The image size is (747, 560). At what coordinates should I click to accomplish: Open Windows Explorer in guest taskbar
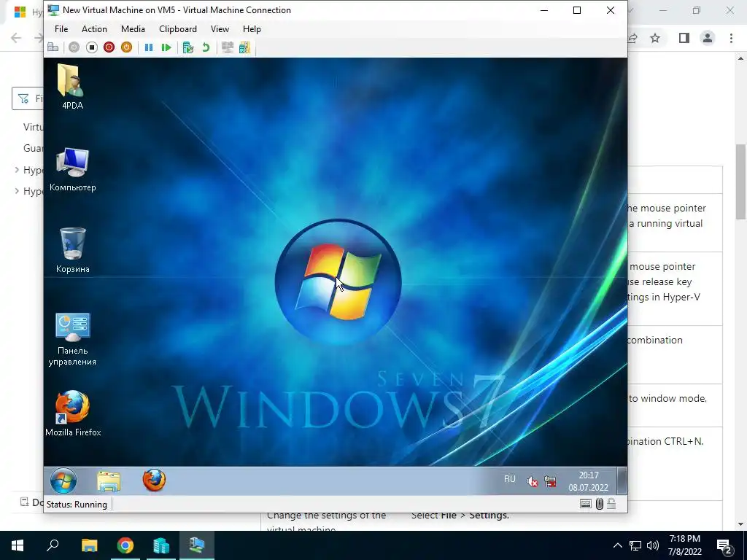[109, 481]
